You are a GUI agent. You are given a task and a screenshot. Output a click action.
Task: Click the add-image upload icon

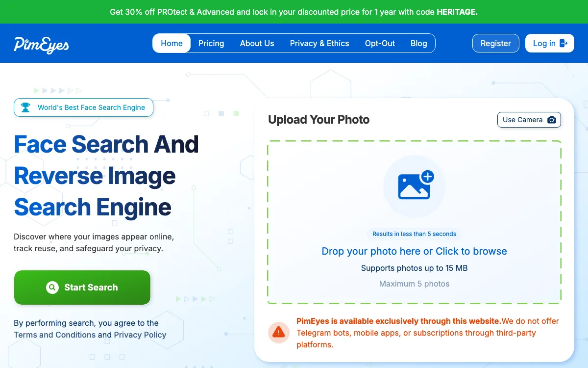416,184
